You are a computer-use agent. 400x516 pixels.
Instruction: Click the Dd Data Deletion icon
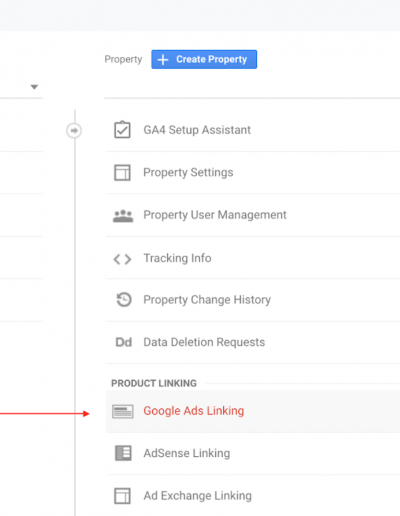pos(123,342)
